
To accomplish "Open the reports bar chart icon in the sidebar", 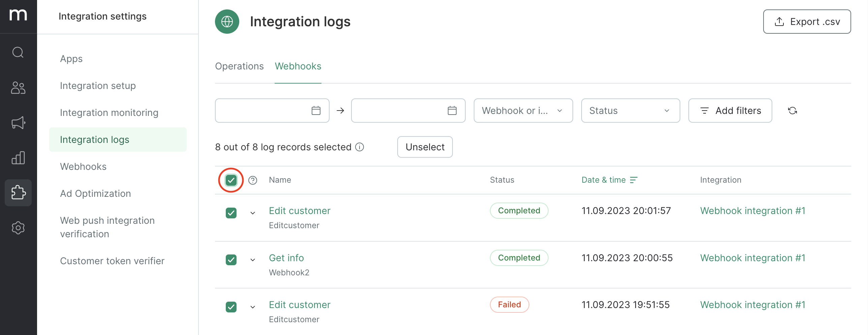I will click(18, 158).
